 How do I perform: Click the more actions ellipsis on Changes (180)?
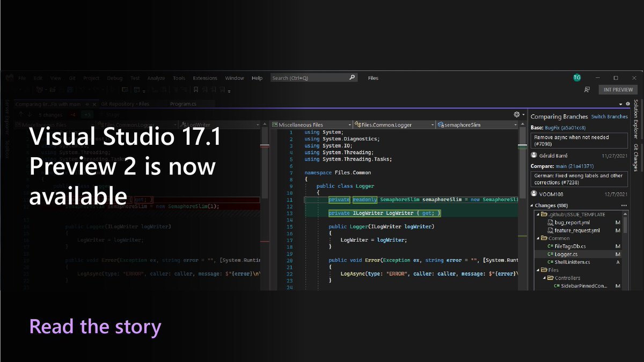[624, 205]
